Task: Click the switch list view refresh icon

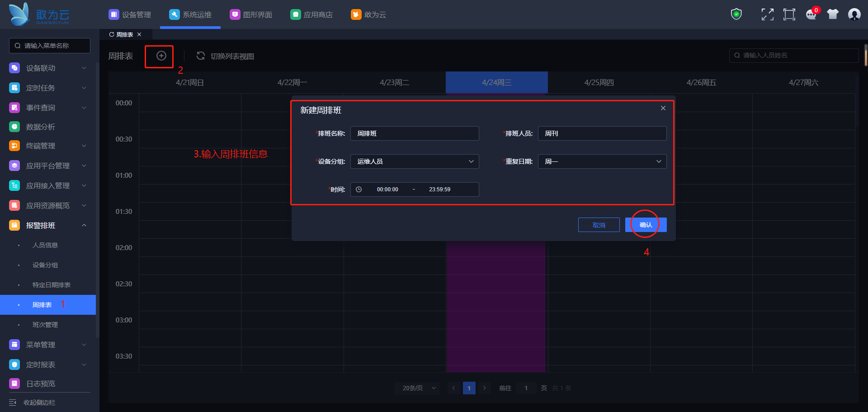Action: pos(200,56)
